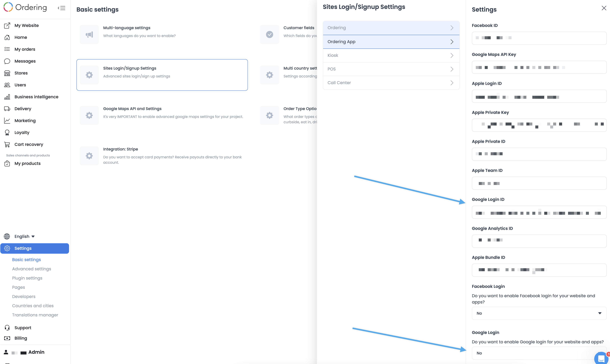Click the Cart recovery cart icon
The height and width of the screenshot is (364, 610).
coord(7,145)
